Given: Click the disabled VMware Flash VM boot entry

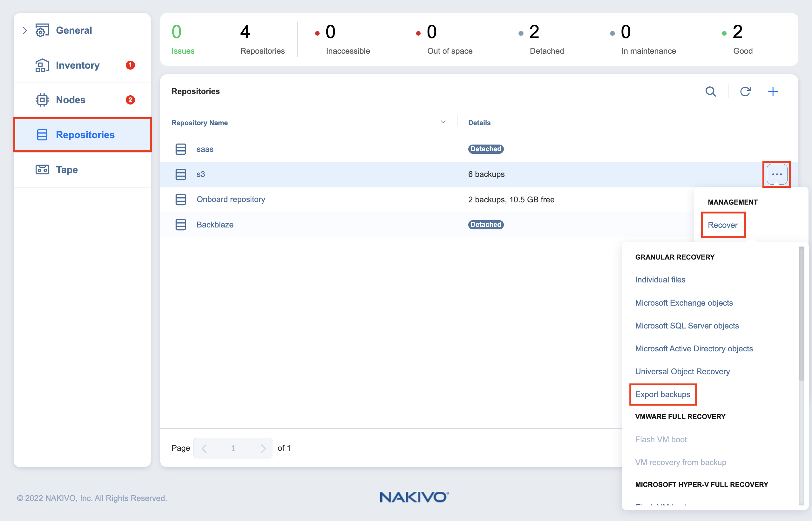Looking at the screenshot, I should (661, 439).
